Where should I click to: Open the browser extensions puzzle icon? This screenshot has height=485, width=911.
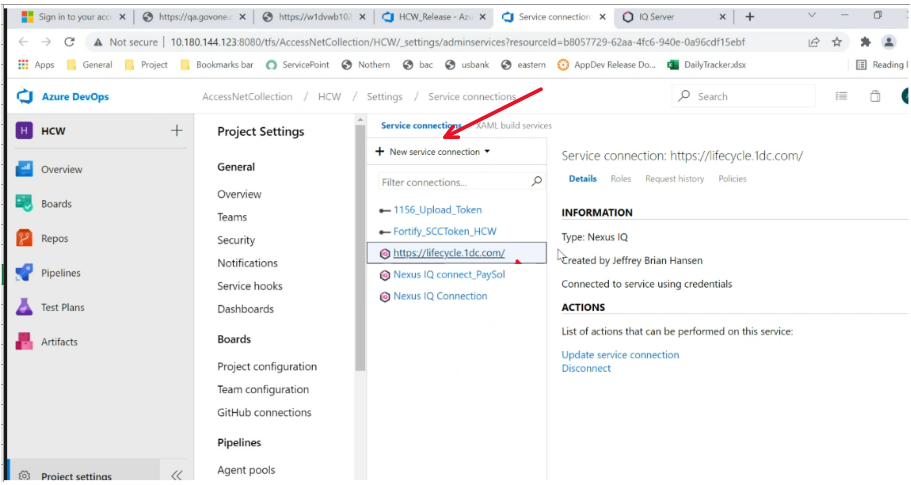point(865,42)
